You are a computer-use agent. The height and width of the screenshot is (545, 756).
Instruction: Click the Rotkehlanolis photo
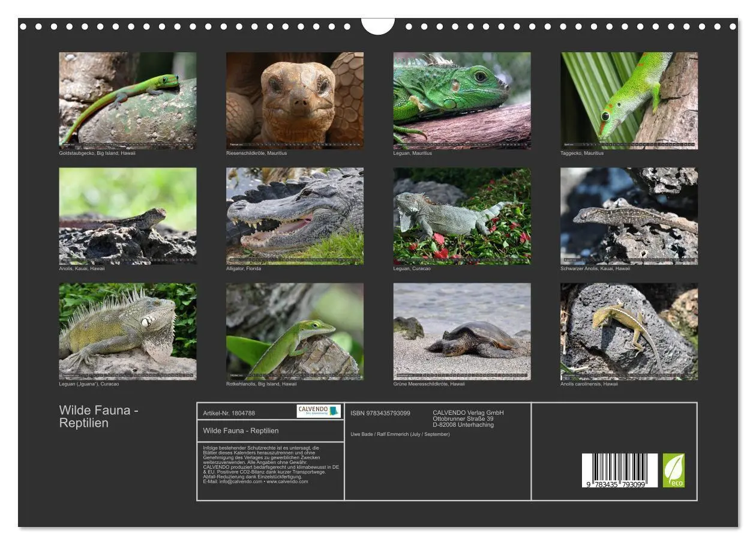pos(295,331)
